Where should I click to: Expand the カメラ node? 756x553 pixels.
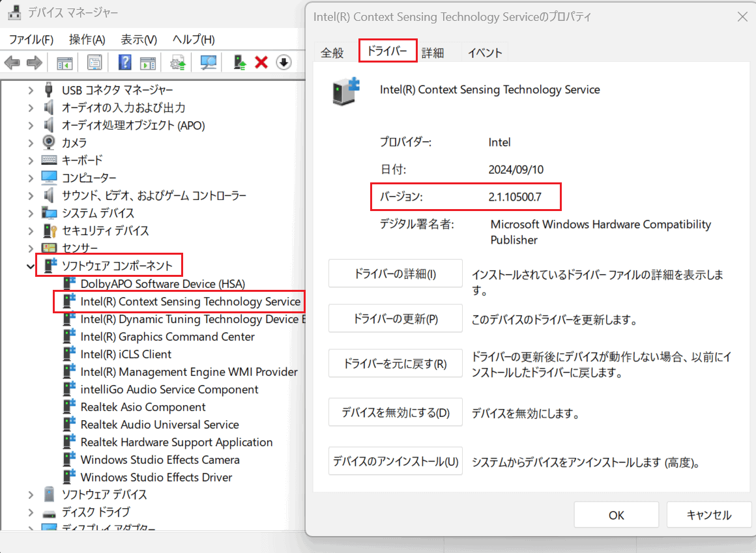[31, 143]
